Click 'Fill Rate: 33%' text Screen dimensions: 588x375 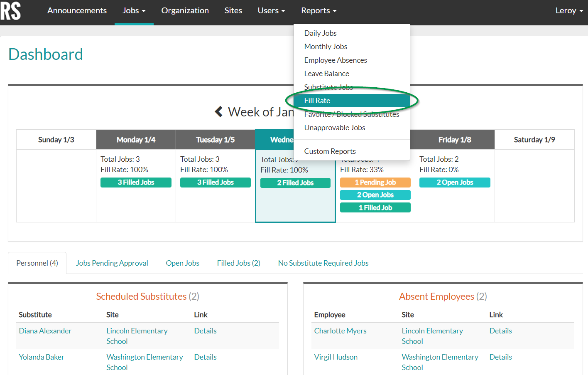362,170
